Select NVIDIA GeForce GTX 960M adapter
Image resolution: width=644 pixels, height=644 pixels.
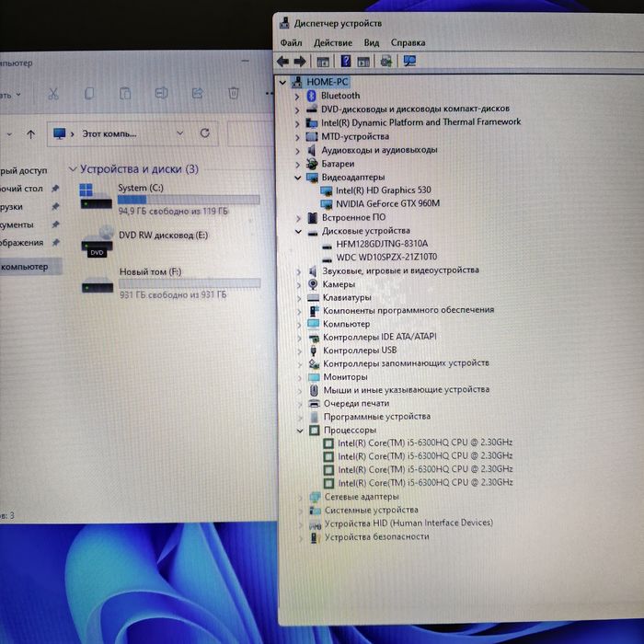point(387,203)
